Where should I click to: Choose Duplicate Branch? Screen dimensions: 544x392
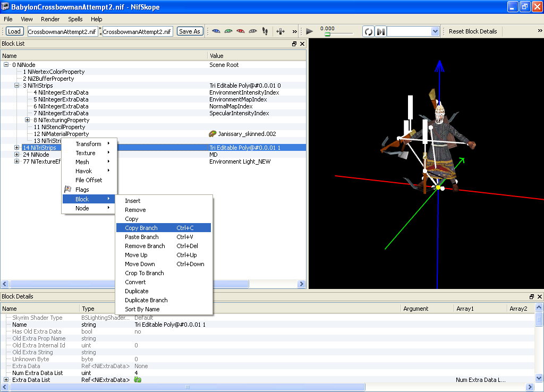coord(164,300)
